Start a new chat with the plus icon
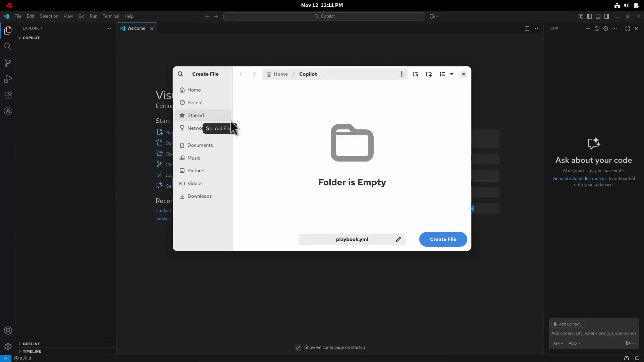644x362 pixels. (588, 28)
